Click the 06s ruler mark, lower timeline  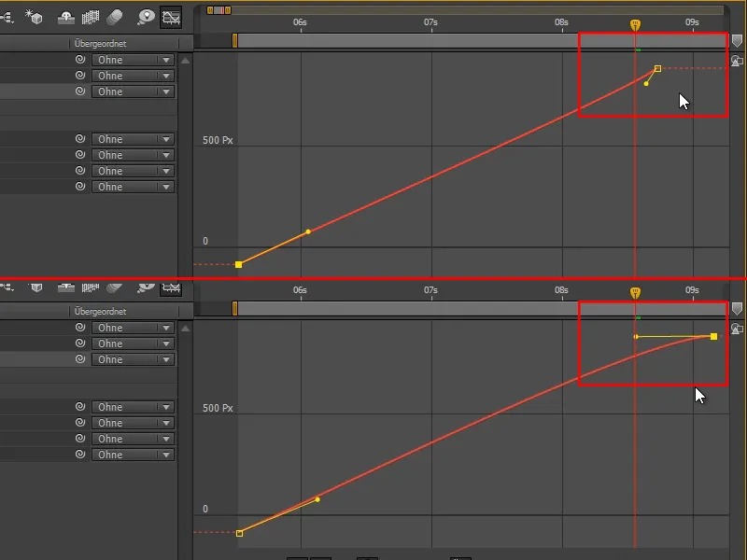(x=300, y=290)
